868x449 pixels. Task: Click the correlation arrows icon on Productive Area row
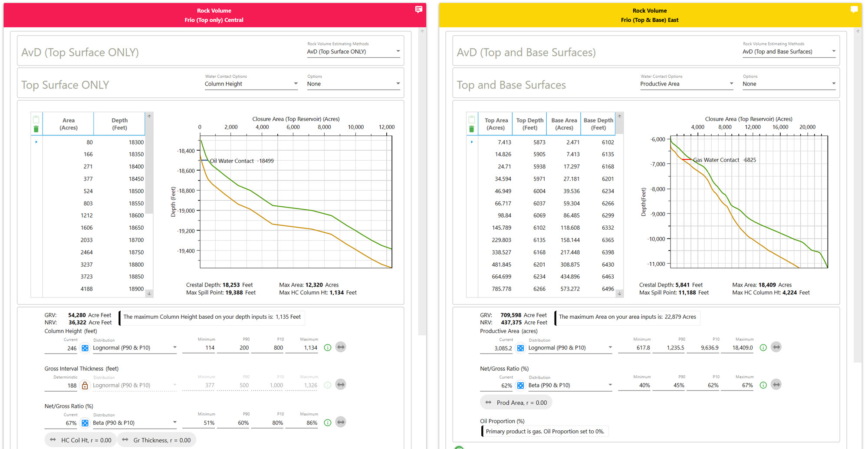[776, 347]
